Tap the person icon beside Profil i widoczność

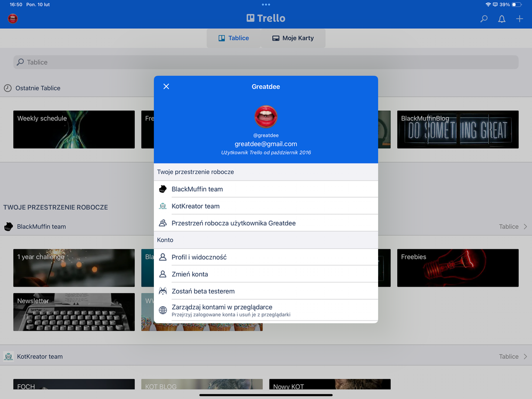point(163,257)
